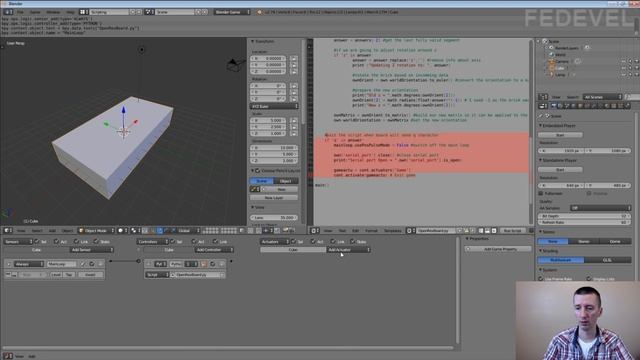Select Dome stereo mode
Screen dimensions: 640x360
[616, 241]
